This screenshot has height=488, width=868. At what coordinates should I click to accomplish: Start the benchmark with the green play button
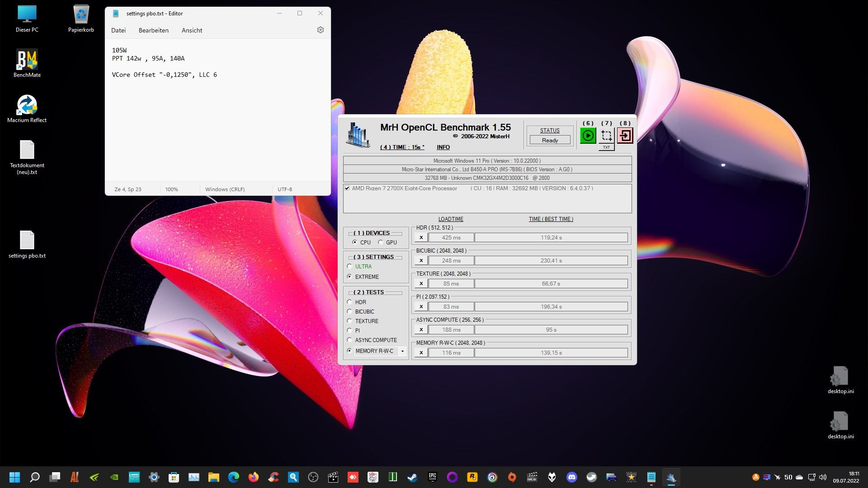(x=588, y=136)
